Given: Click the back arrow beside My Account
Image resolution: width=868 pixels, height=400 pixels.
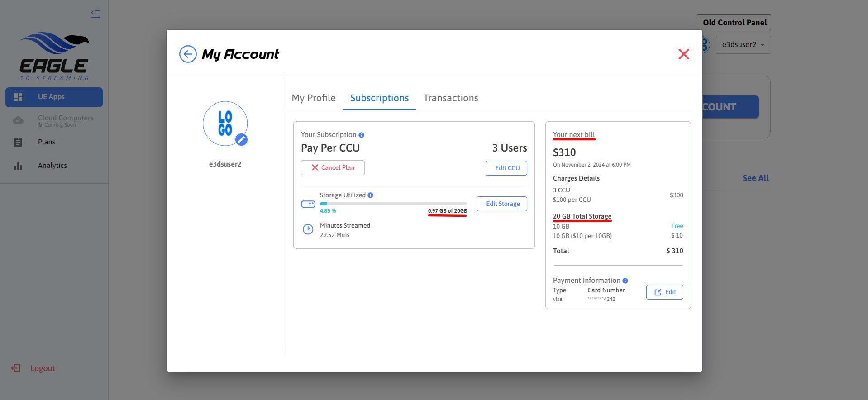Looking at the screenshot, I should [x=188, y=54].
